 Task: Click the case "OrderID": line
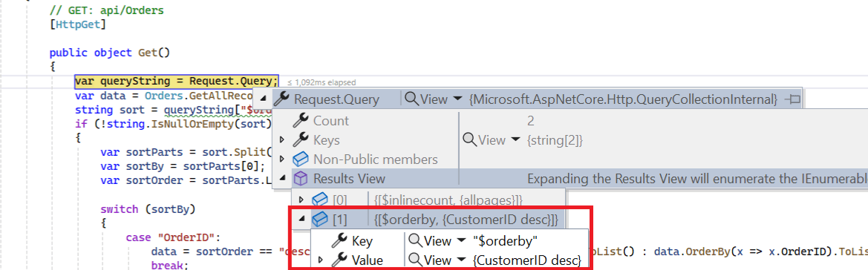click(x=174, y=238)
